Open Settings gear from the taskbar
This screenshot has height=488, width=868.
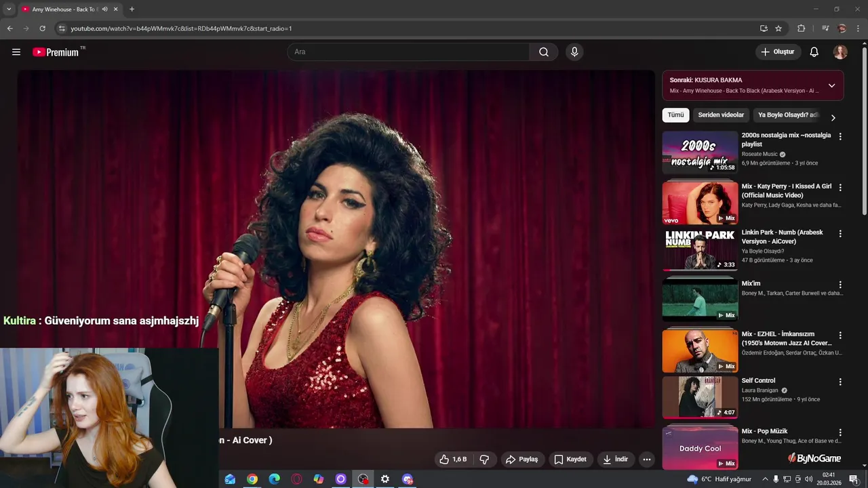tap(385, 479)
